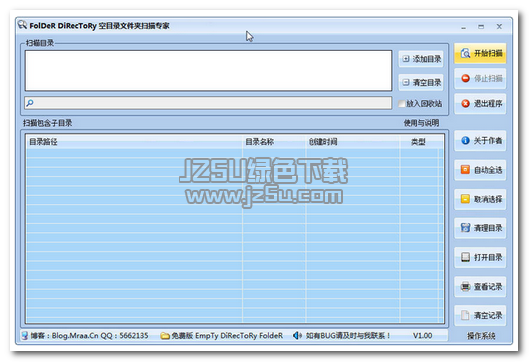Click the 类型 column header
Viewport: 529px width, 362px height.
[x=418, y=142]
